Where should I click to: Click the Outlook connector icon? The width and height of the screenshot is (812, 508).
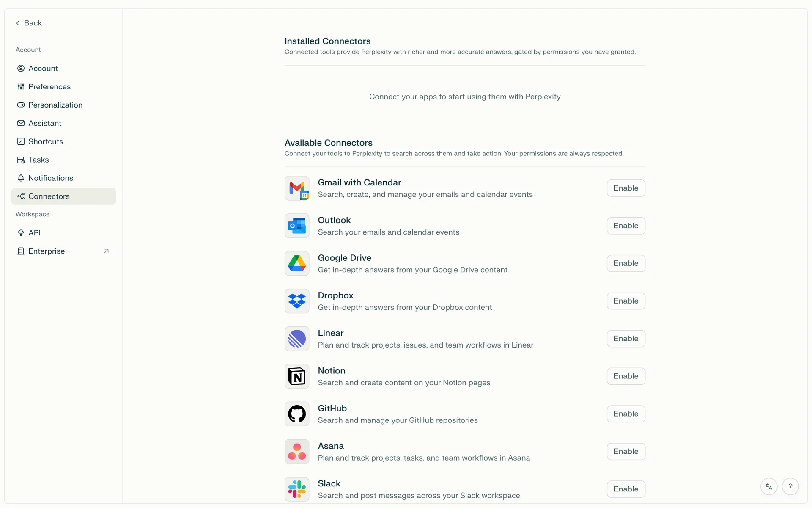click(297, 226)
